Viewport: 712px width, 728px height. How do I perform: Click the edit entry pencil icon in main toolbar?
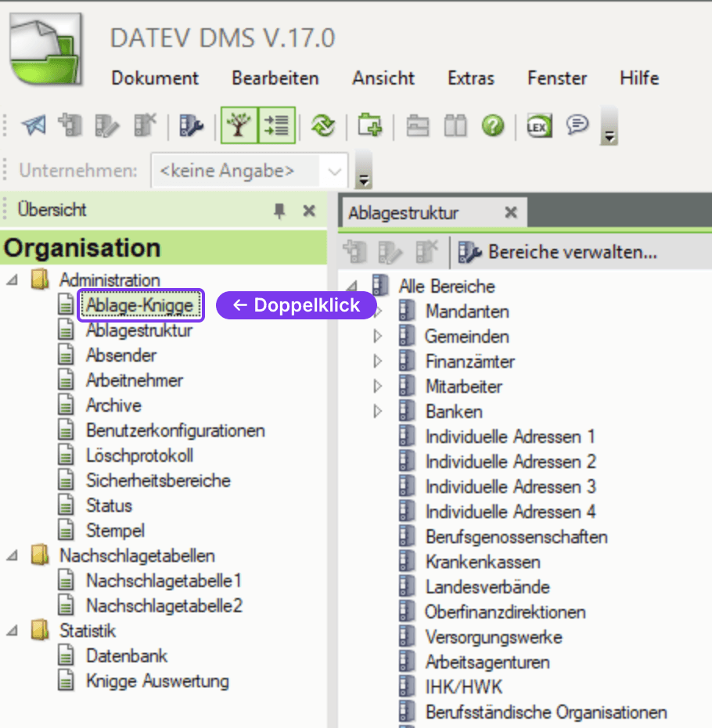pos(106,125)
